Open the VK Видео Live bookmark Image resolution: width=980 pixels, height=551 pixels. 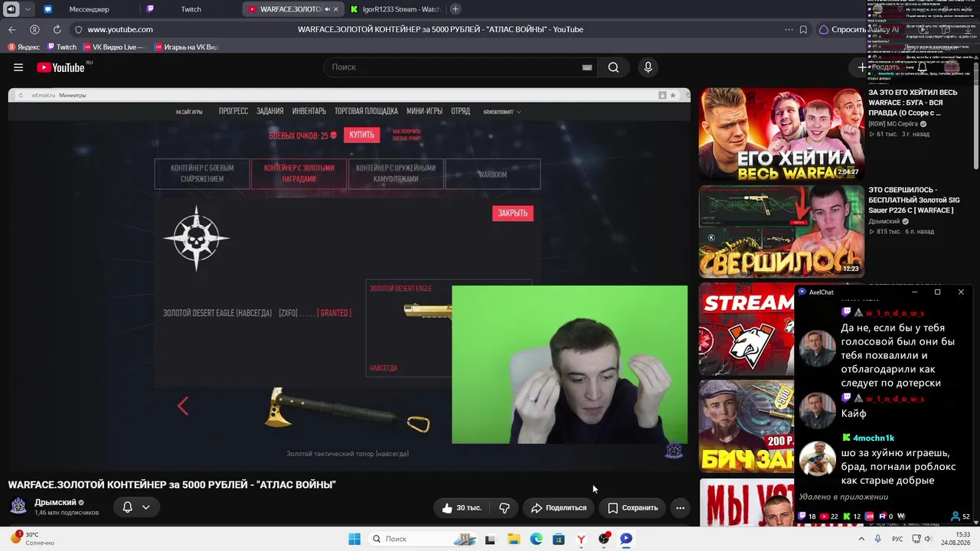[x=113, y=47]
